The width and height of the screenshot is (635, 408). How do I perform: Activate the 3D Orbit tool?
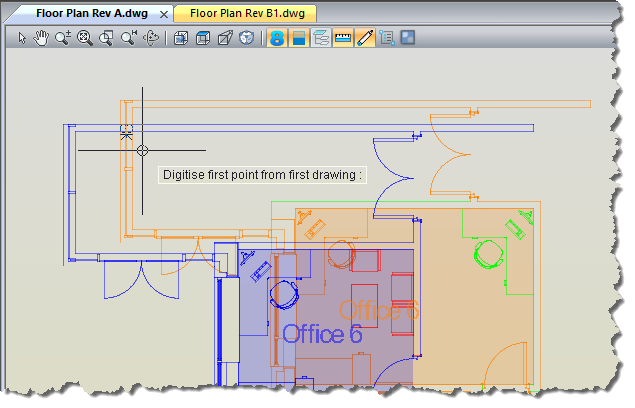pos(151,38)
